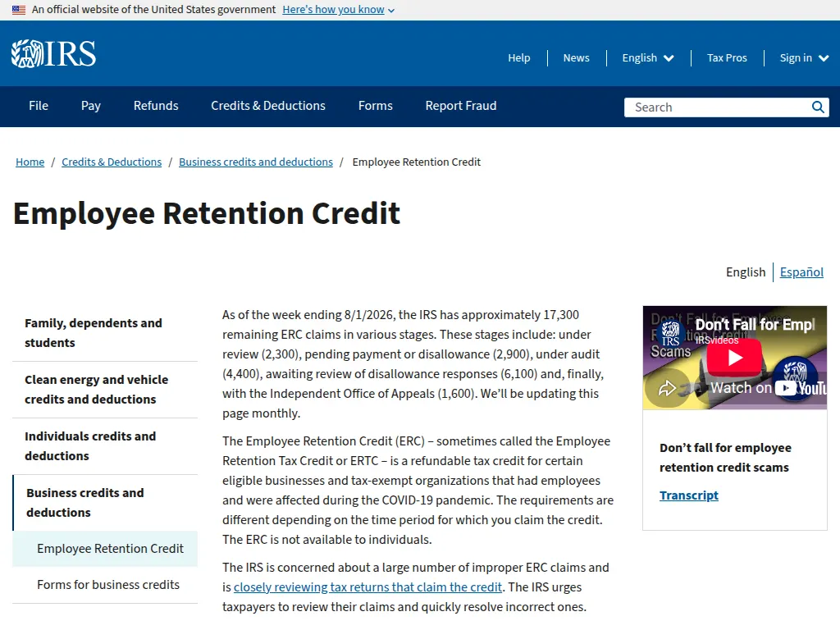Screen dimensions: 840x630
Task: Select Business credits and deductions in sidebar
Action: click(105, 503)
